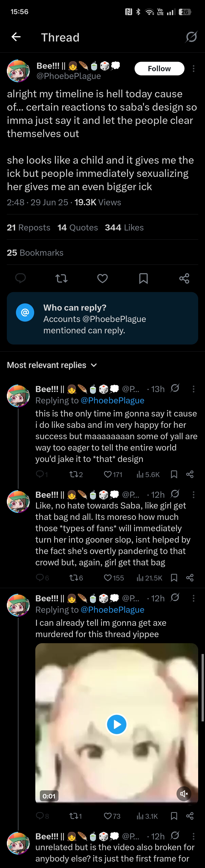Go back using the arrow icon
Screen dimensions: 205x868
click(16, 37)
